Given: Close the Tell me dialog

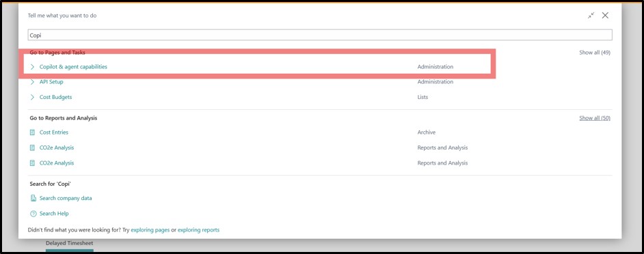Looking at the screenshot, I should (605, 16).
